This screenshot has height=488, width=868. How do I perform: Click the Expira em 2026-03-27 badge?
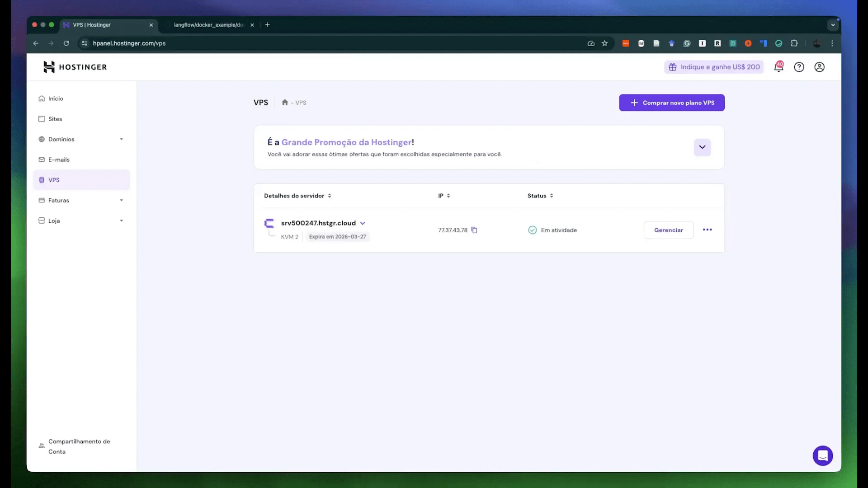coord(338,237)
